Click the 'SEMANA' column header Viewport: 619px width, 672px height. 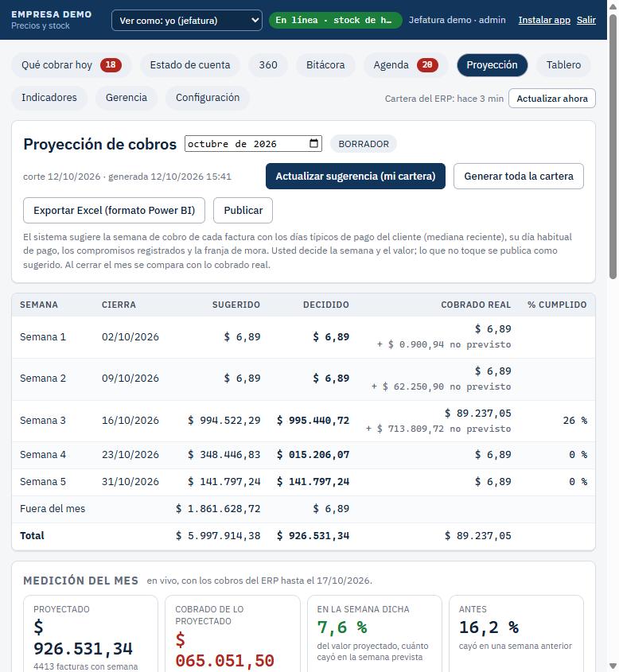click(38, 305)
